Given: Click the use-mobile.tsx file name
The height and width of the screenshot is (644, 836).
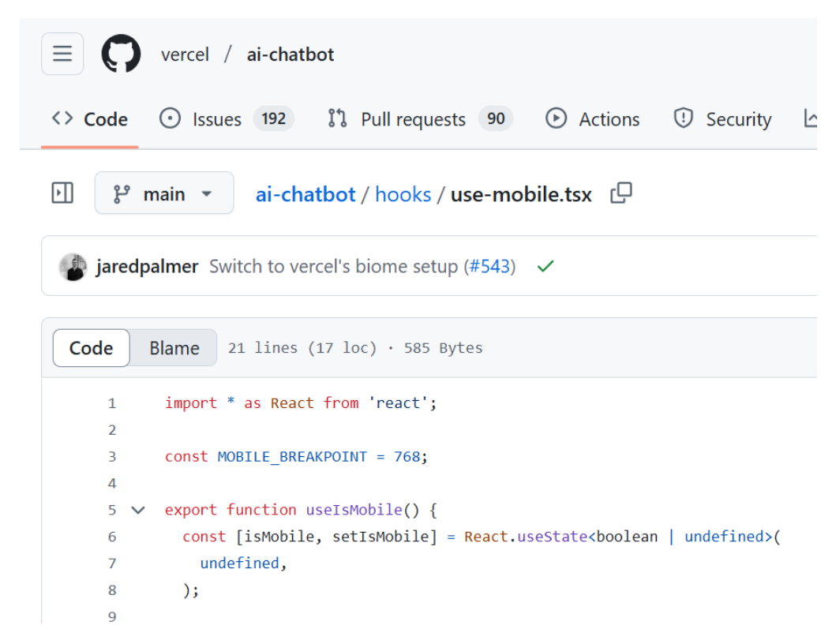Looking at the screenshot, I should (x=521, y=195).
